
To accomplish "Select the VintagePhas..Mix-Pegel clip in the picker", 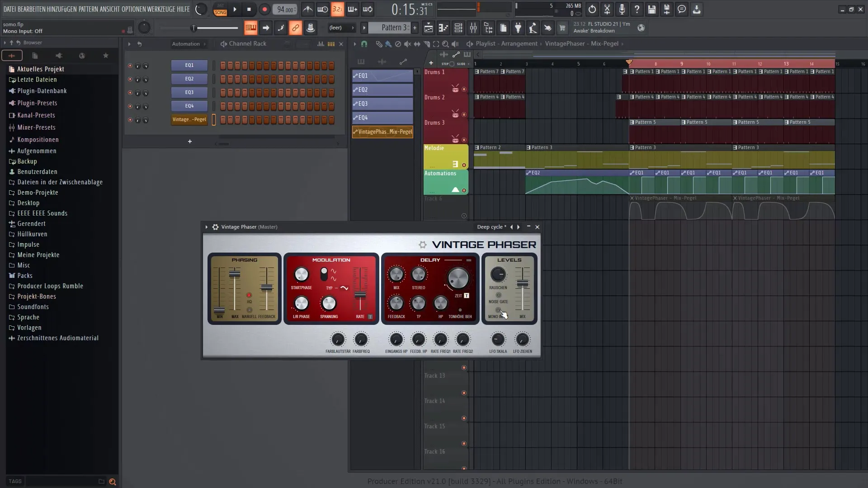I will (382, 132).
